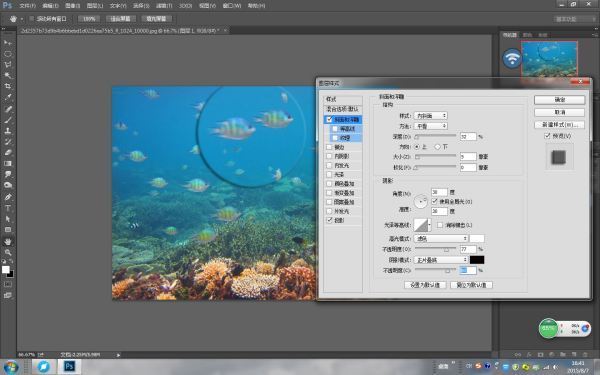Viewport: 600px width, 375px height.
Task: Enable the Anti-aliased contour checkbox
Action: click(440, 225)
